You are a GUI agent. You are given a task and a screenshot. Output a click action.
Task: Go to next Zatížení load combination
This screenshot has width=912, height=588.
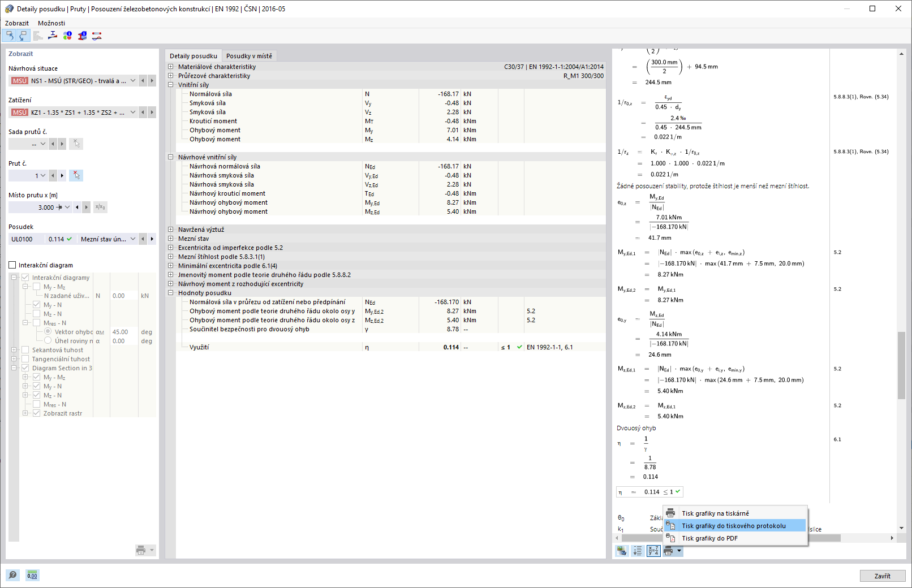(152, 113)
